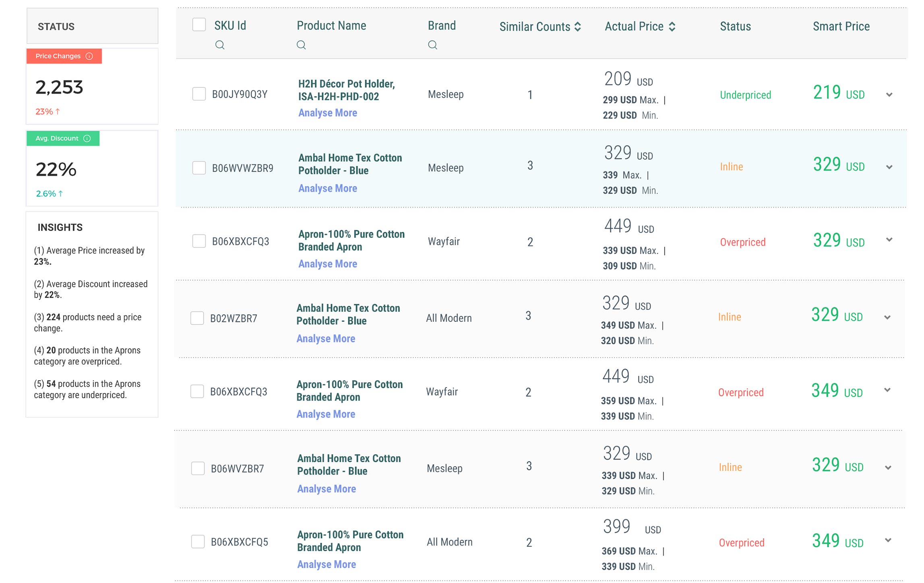This screenshot has width=924, height=583.
Task: Select the checkbox for SKU B06WVWZBR9
Action: (x=199, y=168)
